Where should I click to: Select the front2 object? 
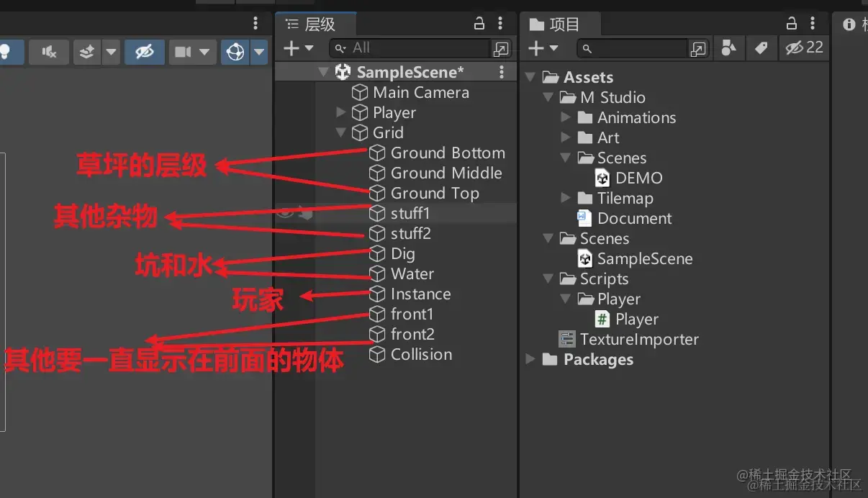pyautogui.click(x=412, y=334)
